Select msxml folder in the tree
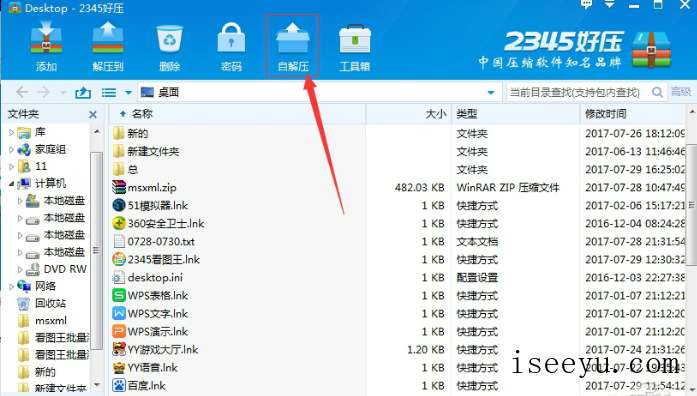This screenshot has width=697, height=396. click(51, 320)
